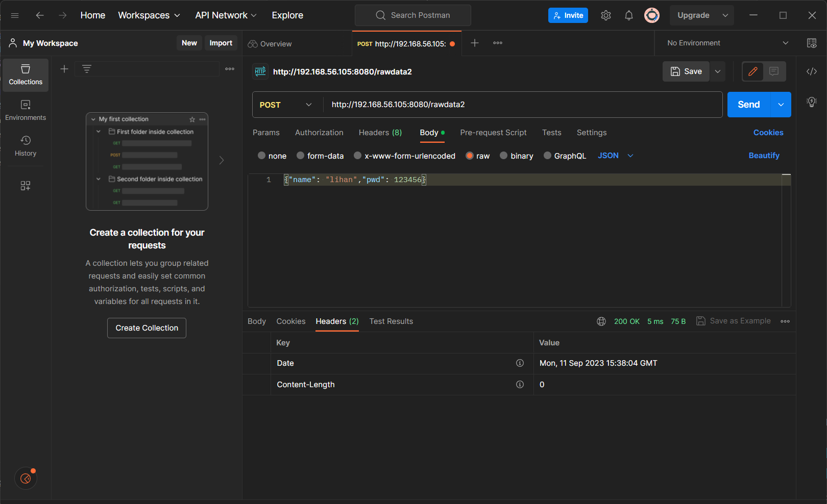827x504 pixels.
Task: Switch to the request Settings tab
Action: click(x=592, y=133)
